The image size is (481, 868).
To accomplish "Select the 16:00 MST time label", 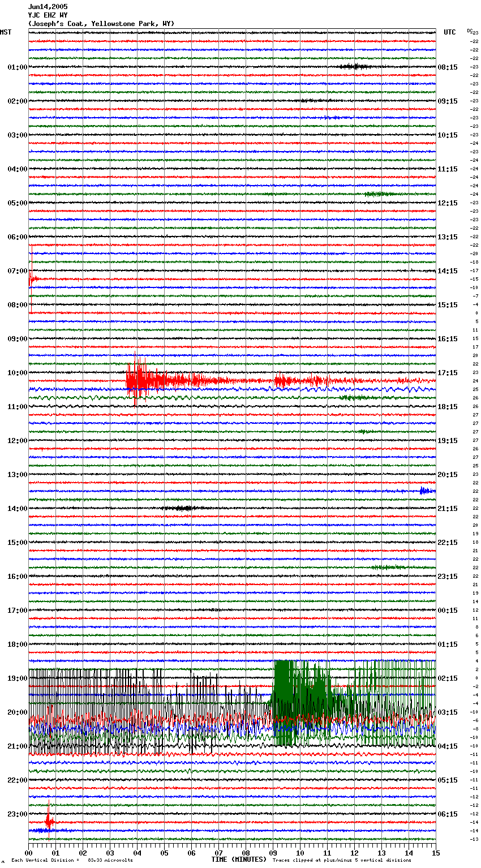I will click(x=18, y=577).
